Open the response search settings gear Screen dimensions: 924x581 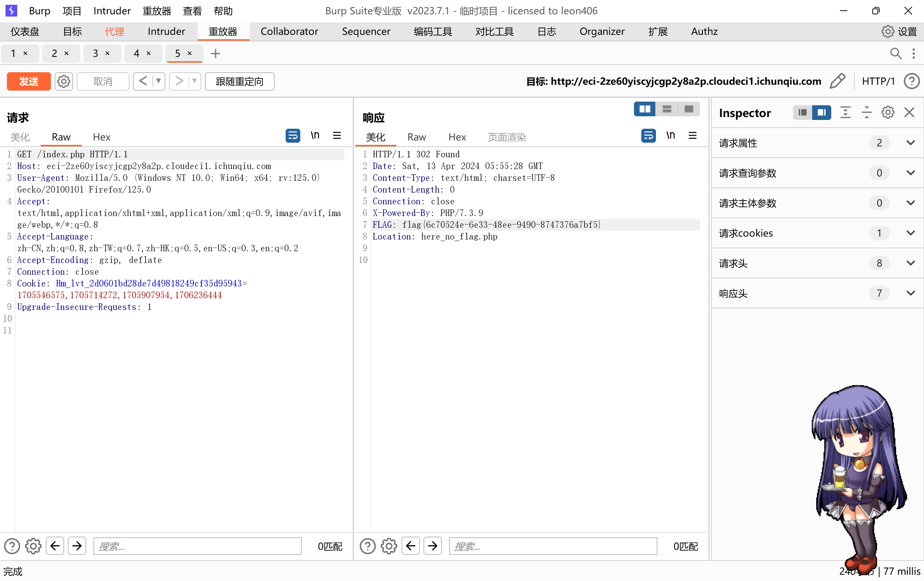click(x=389, y=546)
